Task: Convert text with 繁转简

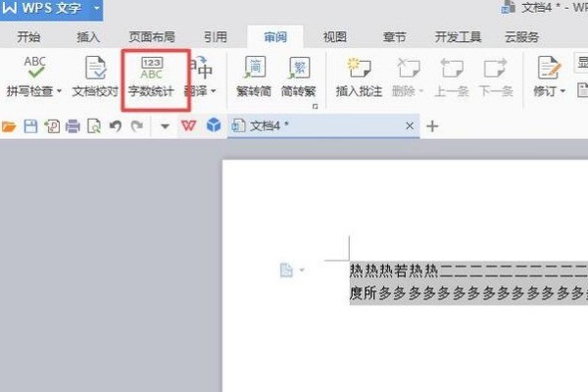Action: coord(254,76)
